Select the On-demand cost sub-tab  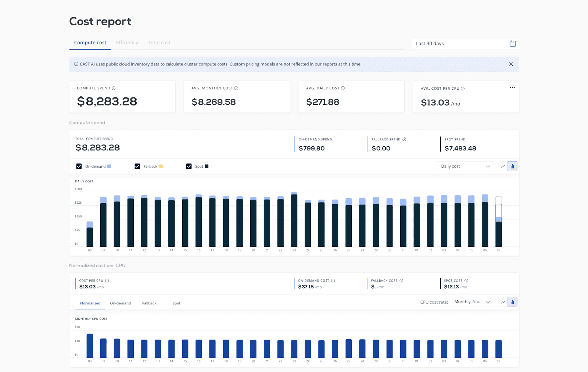tap(120, 303)
